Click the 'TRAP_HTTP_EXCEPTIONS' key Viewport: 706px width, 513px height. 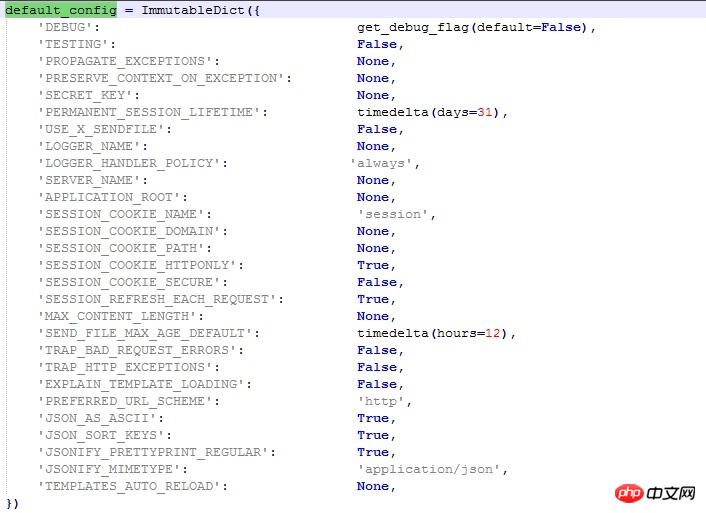coord(125,368)
